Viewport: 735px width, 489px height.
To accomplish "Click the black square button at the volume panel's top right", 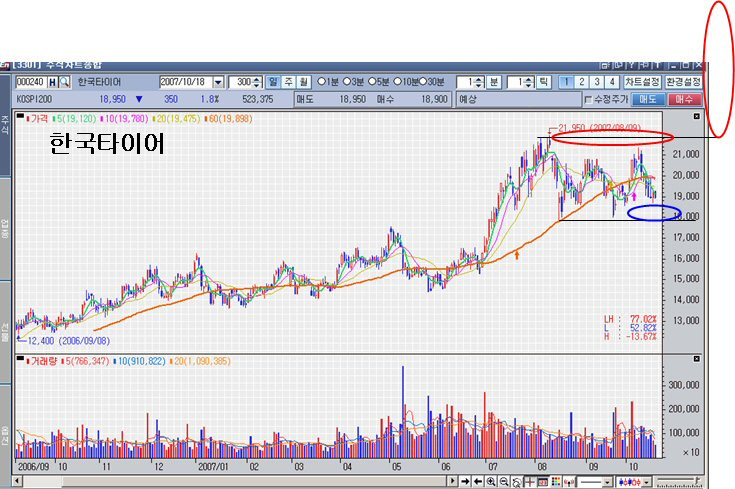I will point(697,359).
